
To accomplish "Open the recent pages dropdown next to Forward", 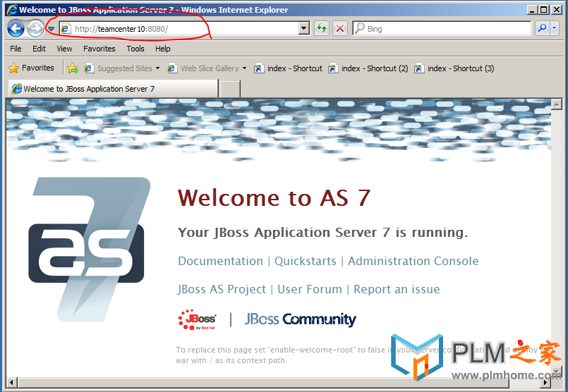I will pyautogui.click(x=51, y=29).
